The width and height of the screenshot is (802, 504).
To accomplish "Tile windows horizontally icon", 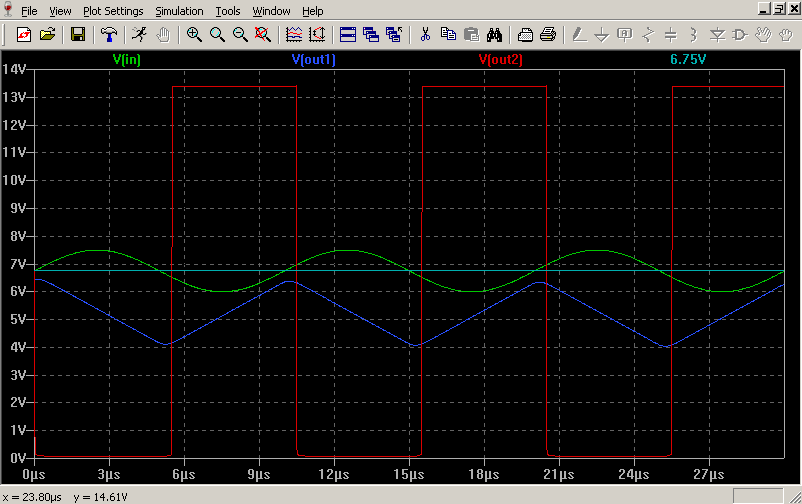I will 348,35.
